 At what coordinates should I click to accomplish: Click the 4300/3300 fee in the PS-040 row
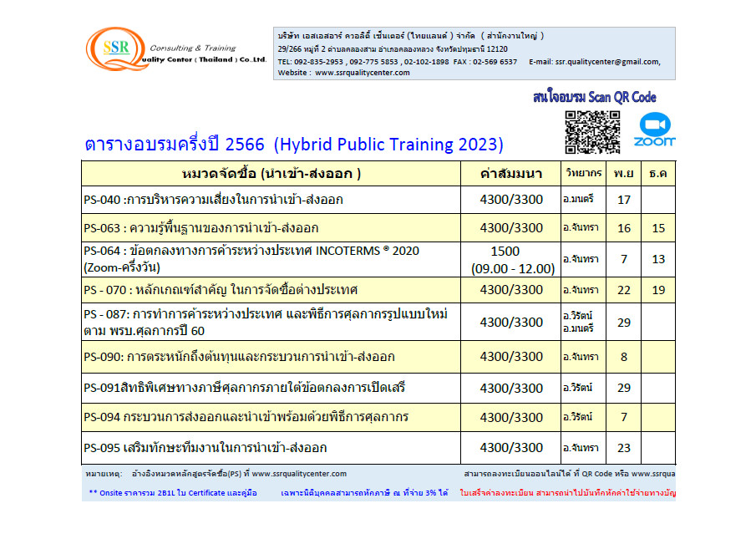pyautogui.click(x=511, y=200)
